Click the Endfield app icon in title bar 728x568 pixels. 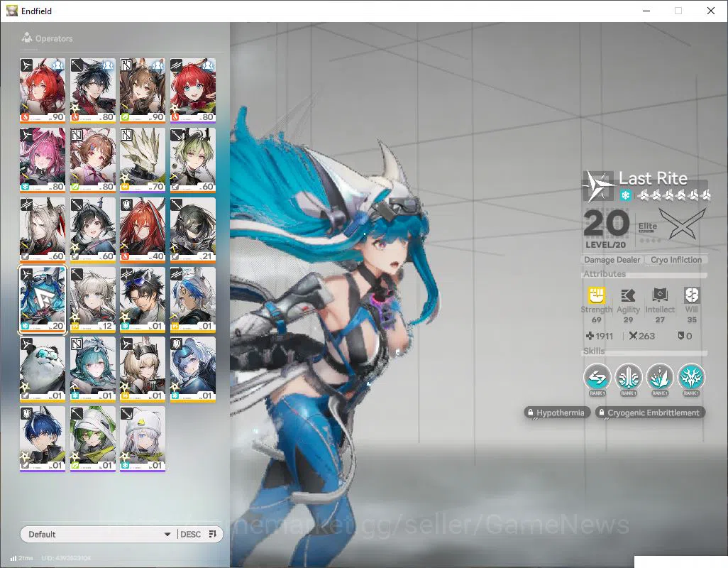pos(11,11)
